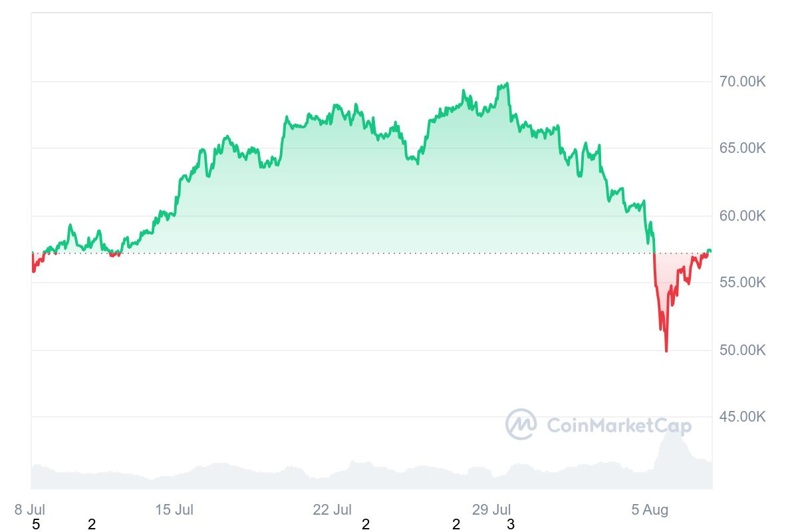Image resolution: width=798 pixels, height=532 pixels.
Task: Click the CoinMarketCap logo icon
Action: tap(521, 424)
